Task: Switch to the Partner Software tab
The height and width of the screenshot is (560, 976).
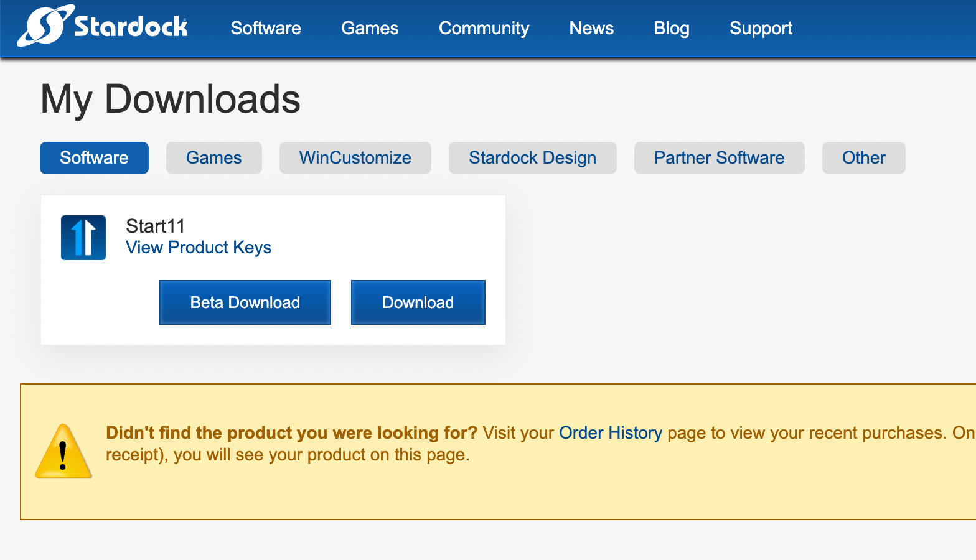Action: coord(720,158)
